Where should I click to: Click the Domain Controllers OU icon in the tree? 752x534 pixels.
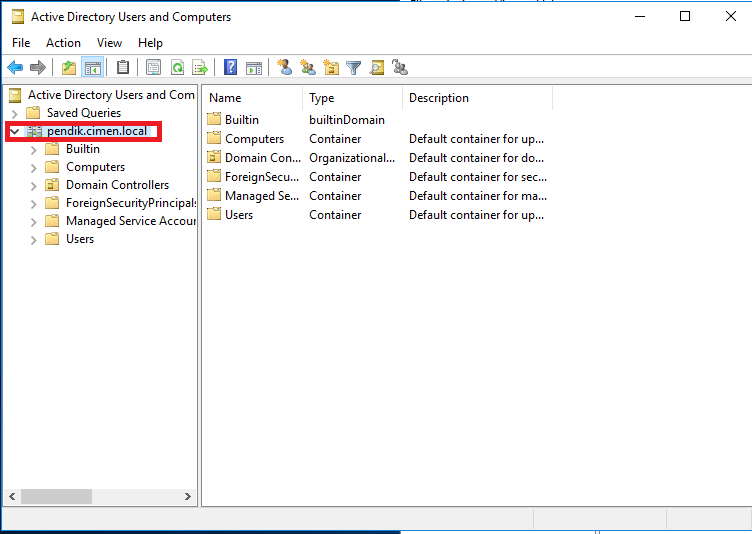pos(52,185)
